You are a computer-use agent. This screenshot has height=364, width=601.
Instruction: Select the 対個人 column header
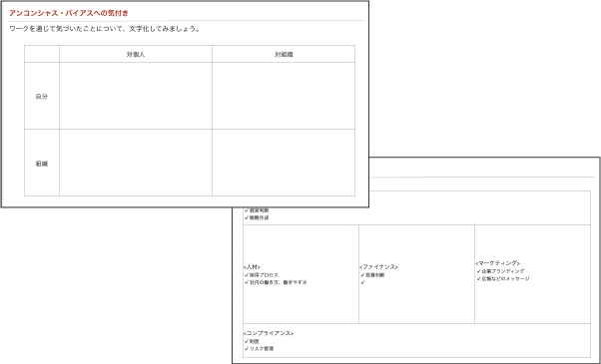136,55
